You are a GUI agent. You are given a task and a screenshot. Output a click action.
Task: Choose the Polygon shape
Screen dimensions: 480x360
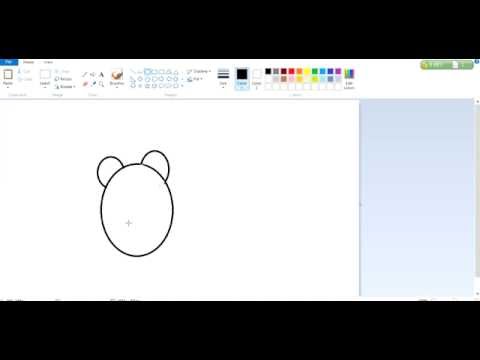point(169,72)
